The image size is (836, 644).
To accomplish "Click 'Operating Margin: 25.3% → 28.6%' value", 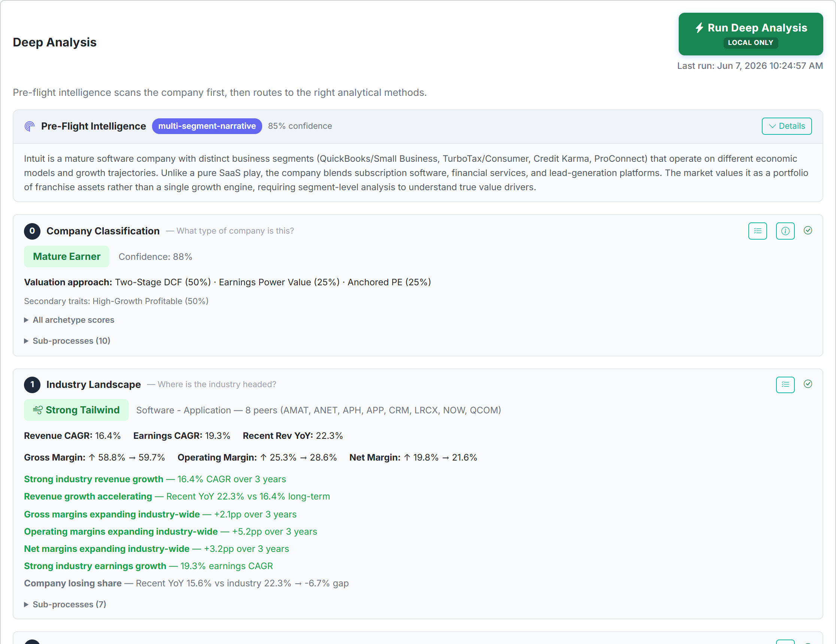I will (x=257, y=458).
